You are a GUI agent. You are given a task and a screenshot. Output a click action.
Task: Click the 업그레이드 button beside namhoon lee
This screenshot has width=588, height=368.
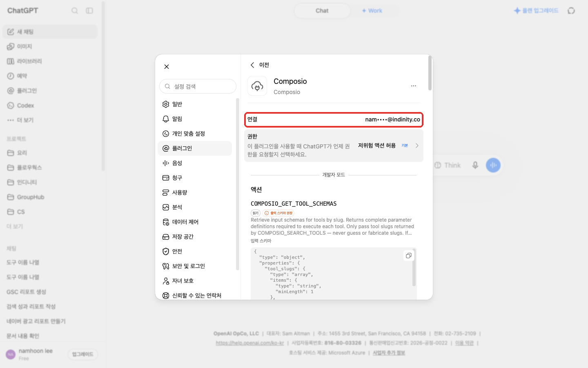[83, 354]
